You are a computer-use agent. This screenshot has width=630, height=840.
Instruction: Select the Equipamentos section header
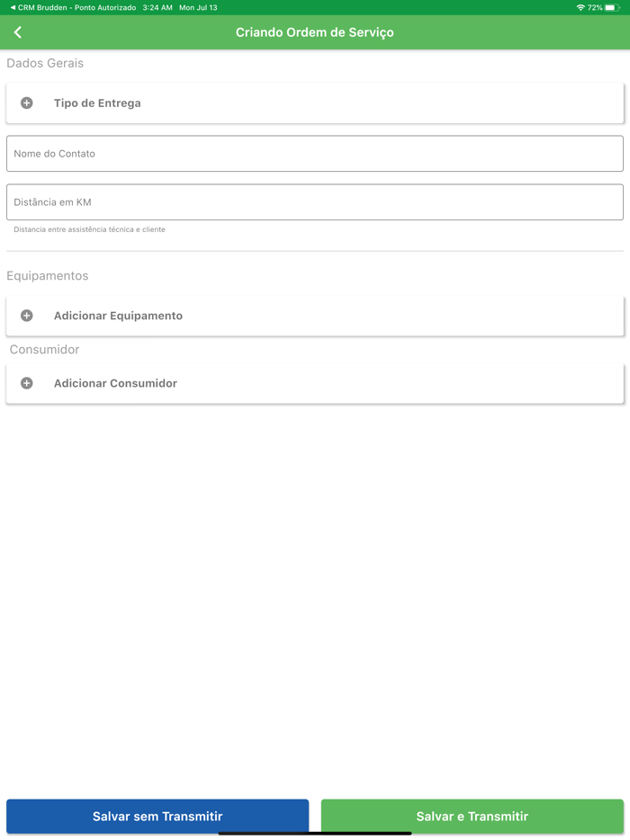[x=48, y=275]
